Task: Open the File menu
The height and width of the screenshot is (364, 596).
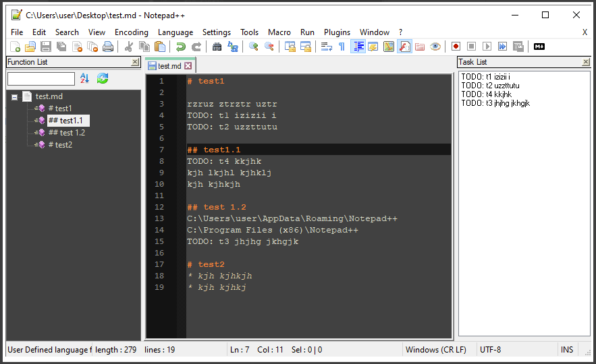Action: [x=17, y=32]
